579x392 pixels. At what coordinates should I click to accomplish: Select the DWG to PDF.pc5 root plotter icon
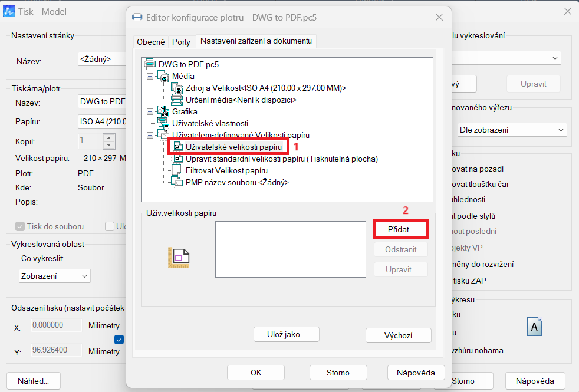pos(149,64)
